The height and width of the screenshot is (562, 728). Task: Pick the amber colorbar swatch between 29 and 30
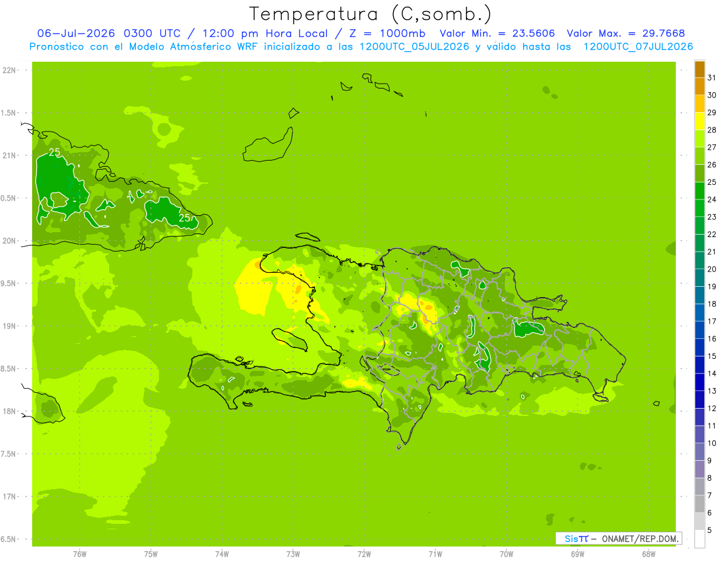[699, 104]
